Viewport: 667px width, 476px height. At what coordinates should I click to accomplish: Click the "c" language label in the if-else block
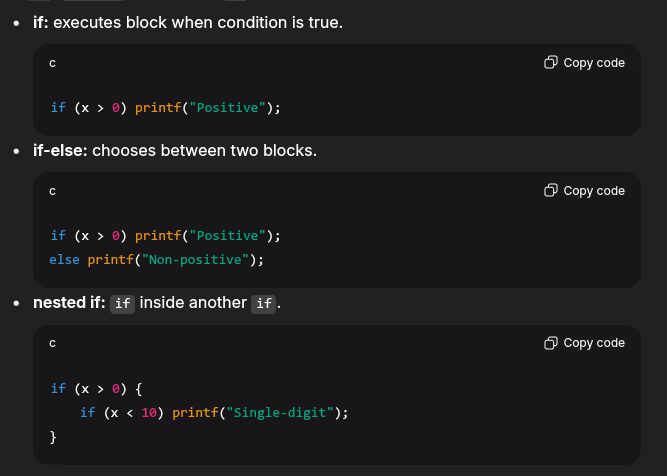(52, 191)
